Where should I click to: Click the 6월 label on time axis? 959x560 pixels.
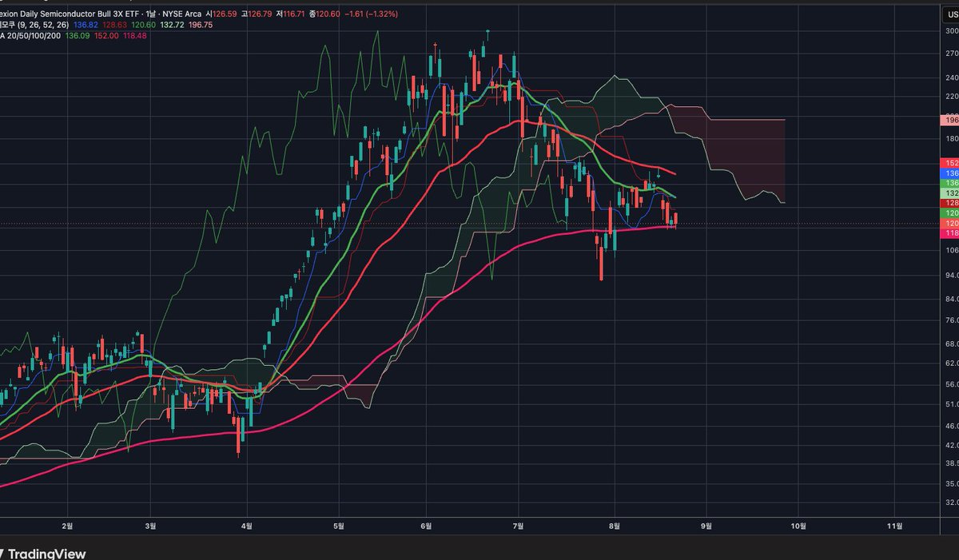tap(427, 526)
